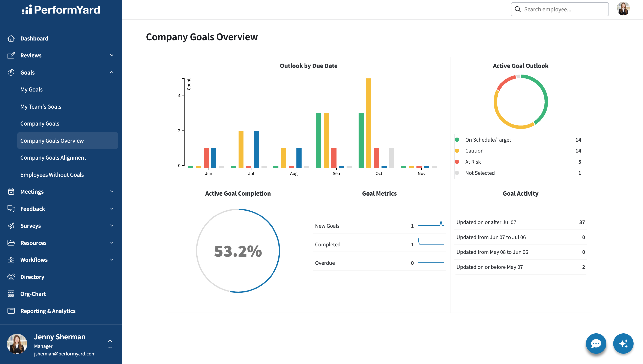The image size is (643, 364).
Task: Click the tall yellow October Caution bar
Action: click(x=369, y=123)
